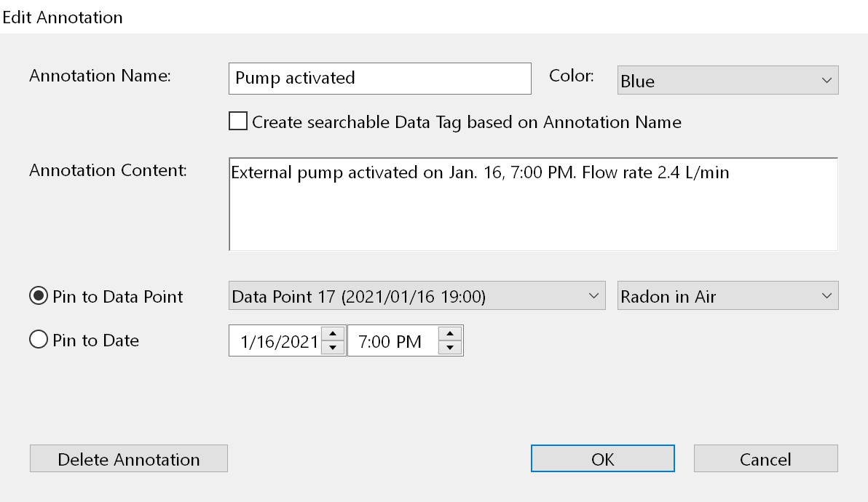Select the PM designator in the time field
The width and height of the screenshot is (868, 502).
[409, 341]
